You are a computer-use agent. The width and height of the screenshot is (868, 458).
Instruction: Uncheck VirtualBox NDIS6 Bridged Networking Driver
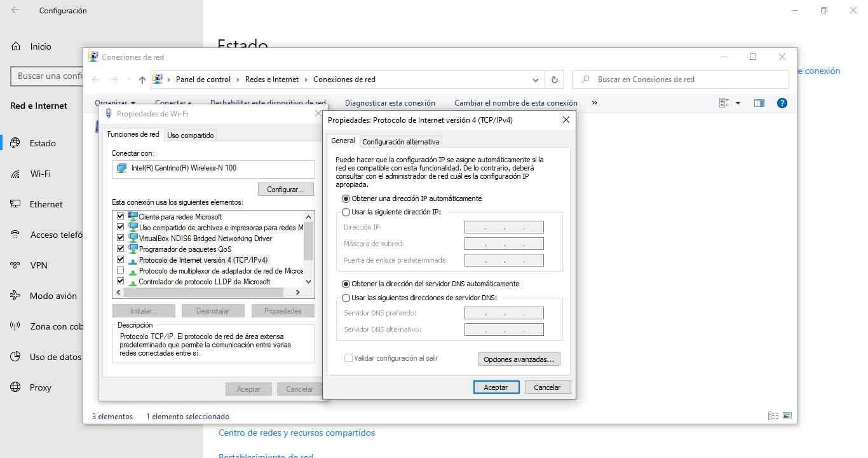(x=121, y=239)
